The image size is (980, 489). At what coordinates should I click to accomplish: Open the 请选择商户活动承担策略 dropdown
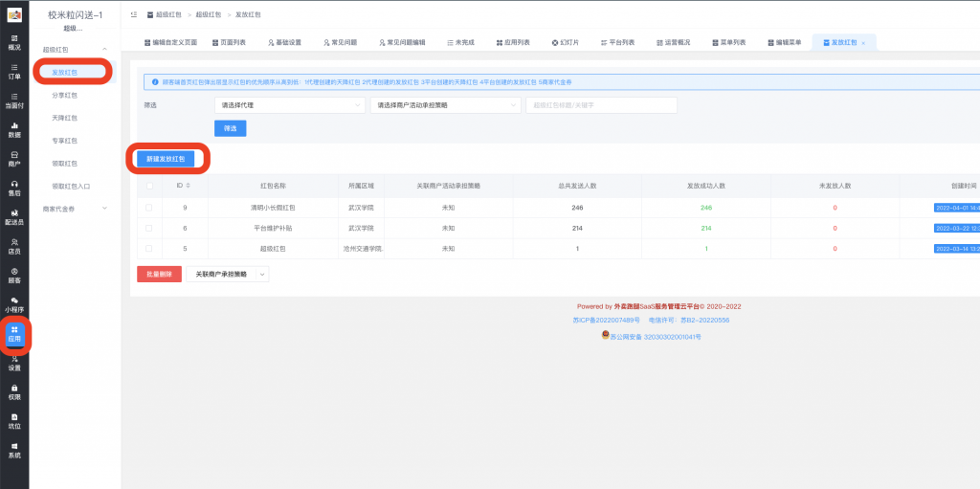tap(446, 105)
